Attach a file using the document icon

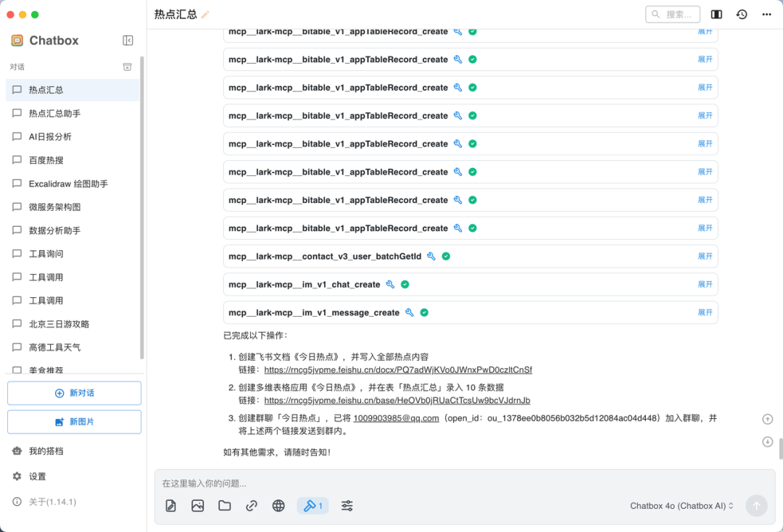point(170,505)
